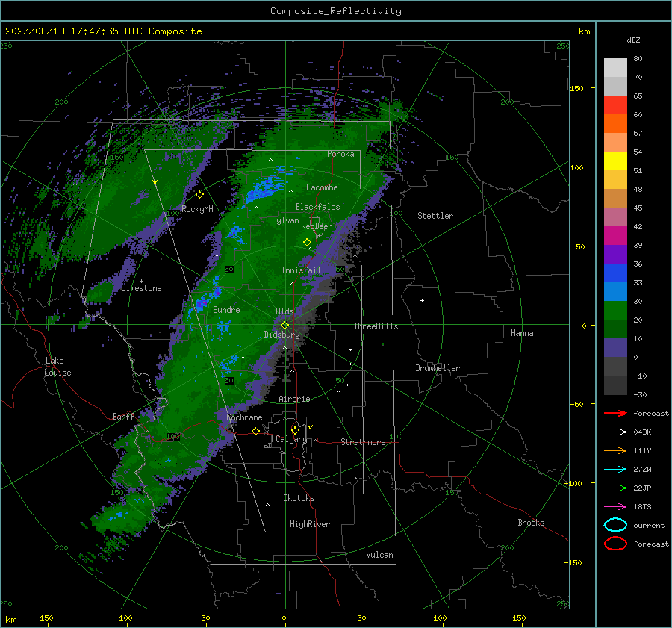
Task: Click the cyan current ellipse in legend
Action: (615, 525)
